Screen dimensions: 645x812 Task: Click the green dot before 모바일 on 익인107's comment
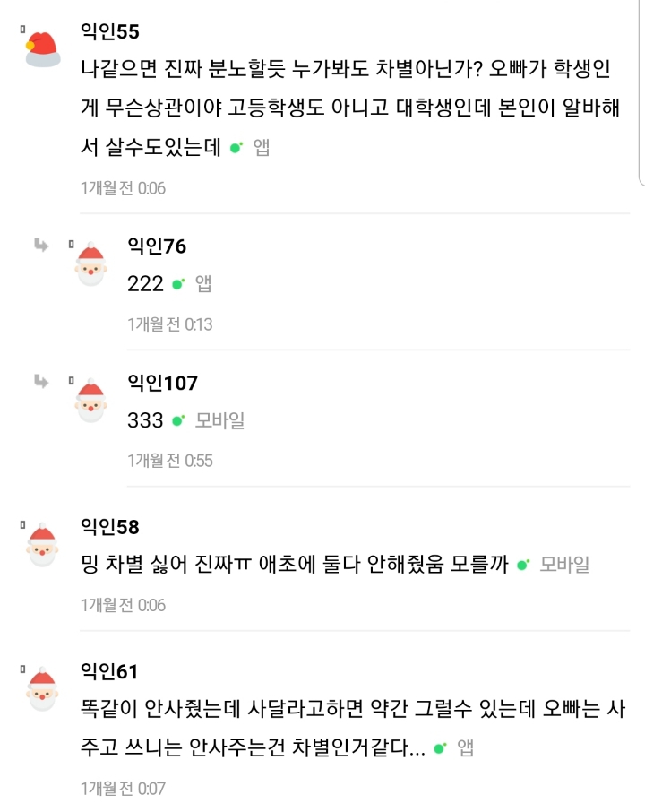(175, 420)
